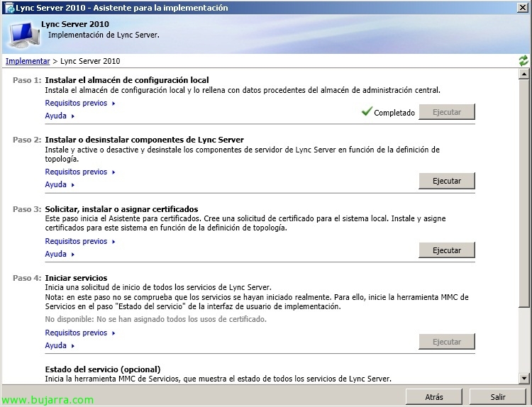Image resolution: width=532 pixels, height=407 pixels.
Task: Expand Ayuda under Paso 3
Action: coord(60,254)
